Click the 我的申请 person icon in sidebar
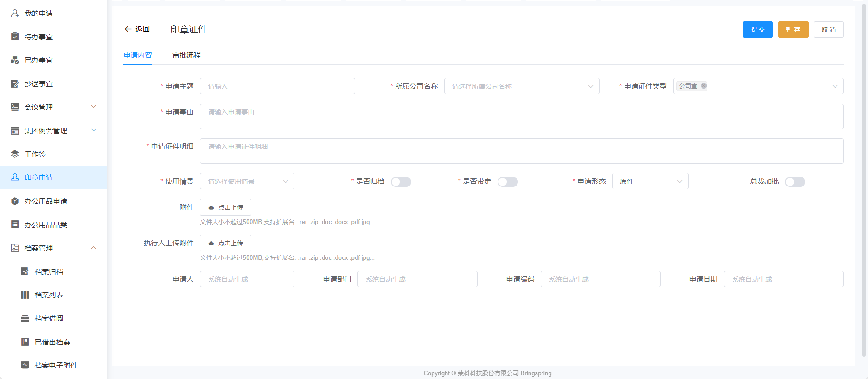 pyautogui.click(x=15, y=13)
